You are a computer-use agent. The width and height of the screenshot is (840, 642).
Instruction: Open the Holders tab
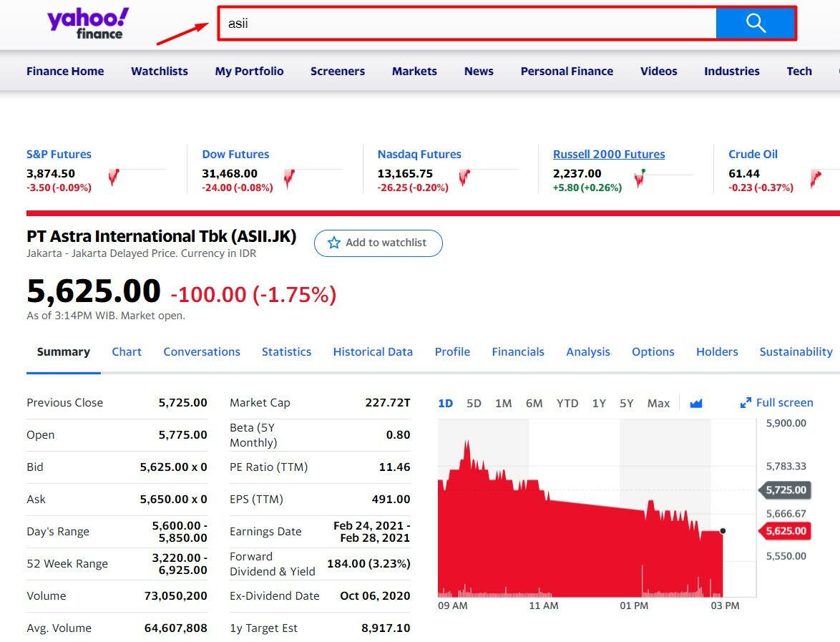[x=717, y=352]
